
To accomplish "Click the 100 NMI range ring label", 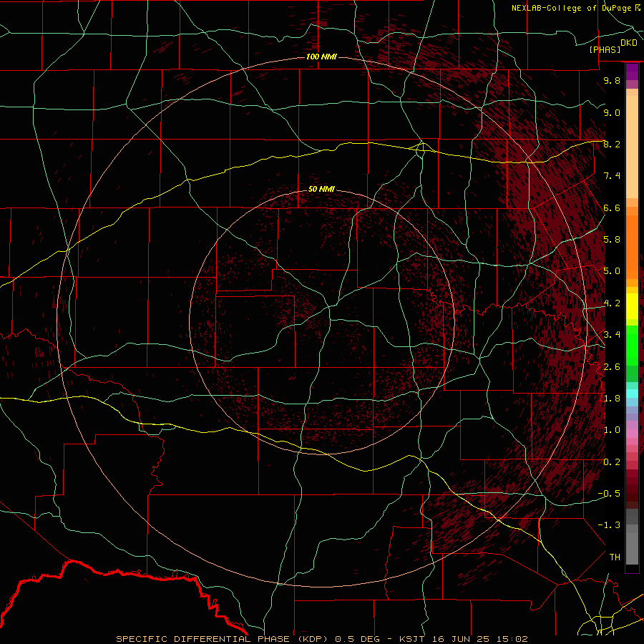I will point(321,57).
